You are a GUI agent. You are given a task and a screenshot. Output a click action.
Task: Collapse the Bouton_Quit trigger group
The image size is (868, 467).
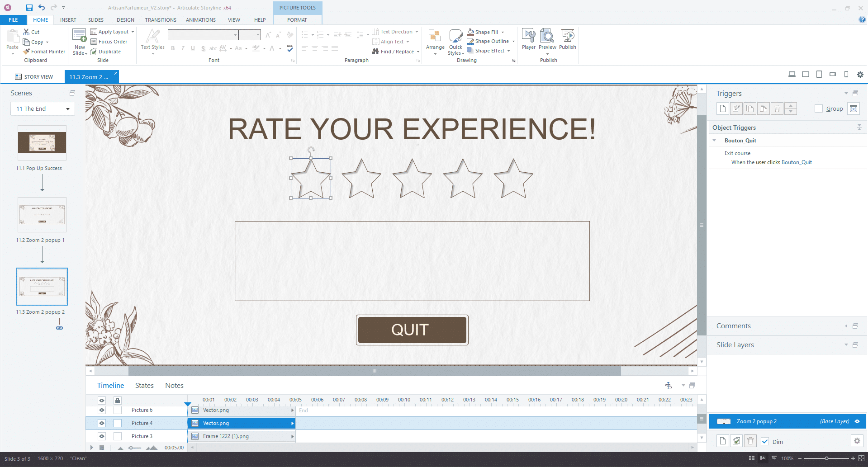715,141
